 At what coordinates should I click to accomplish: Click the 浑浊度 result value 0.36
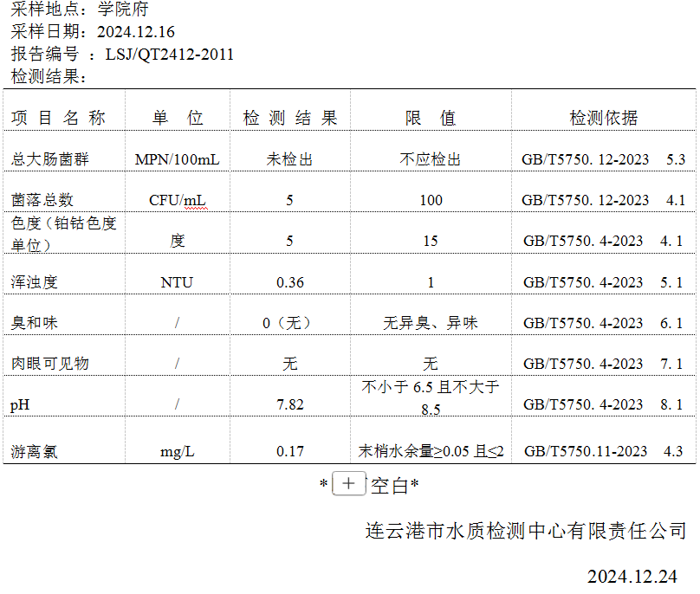point(289,282)
